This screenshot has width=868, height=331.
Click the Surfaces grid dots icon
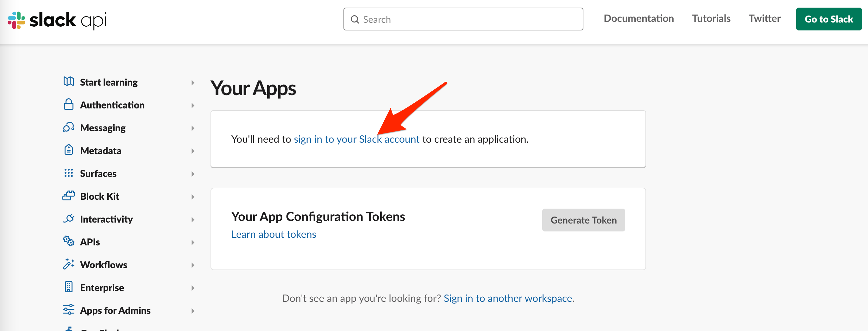click(68, 173)
